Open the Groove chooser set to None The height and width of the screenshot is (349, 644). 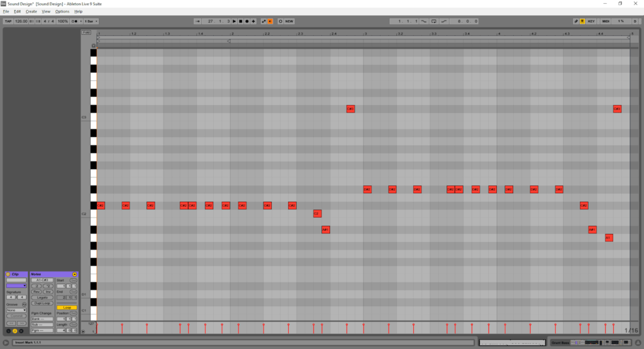(x=16, y=310)
